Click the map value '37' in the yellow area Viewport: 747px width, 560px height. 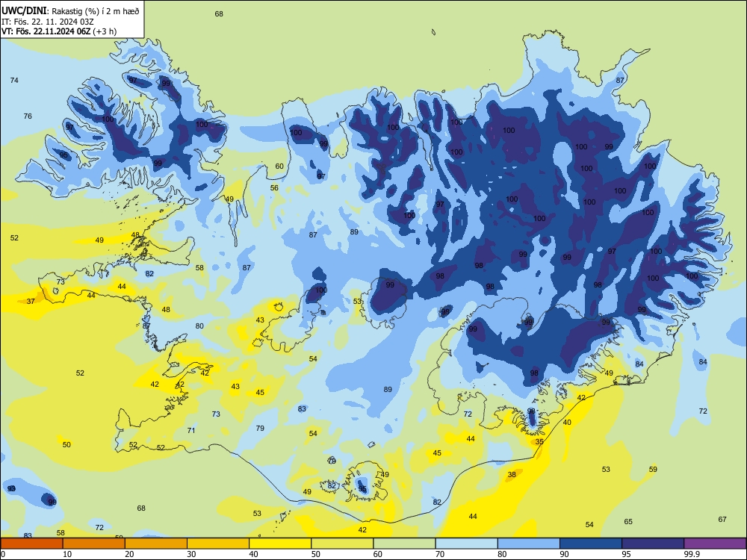click(31, 301)
